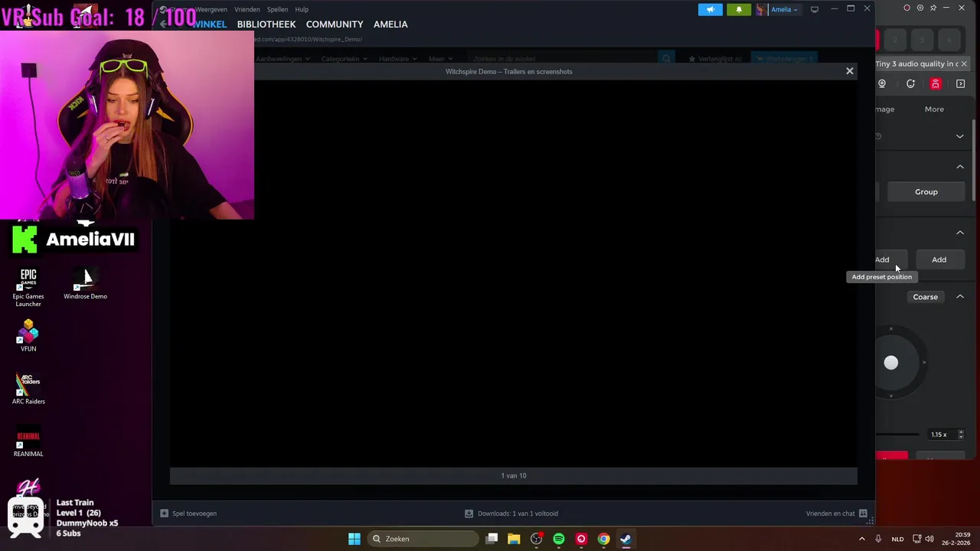980x551 pixels.
Task: Click the Vrienden en chat icon
Action: (x=863, y=514)
